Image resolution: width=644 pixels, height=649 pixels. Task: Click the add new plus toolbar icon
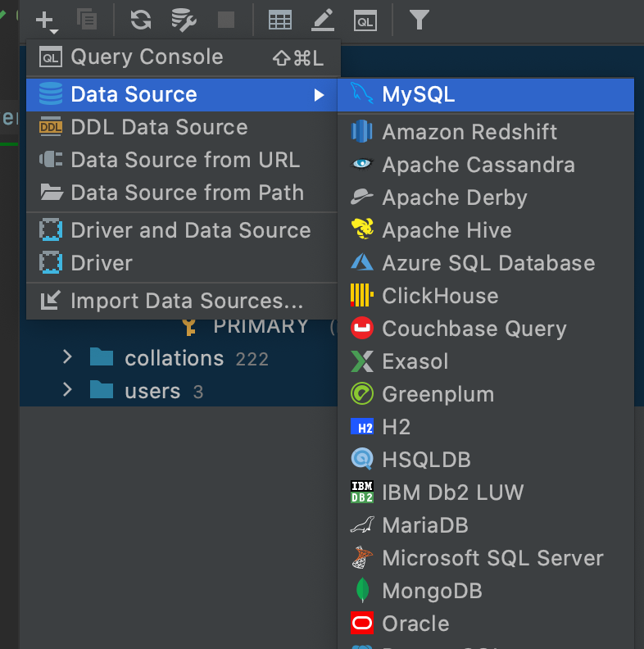coord(46,20)
